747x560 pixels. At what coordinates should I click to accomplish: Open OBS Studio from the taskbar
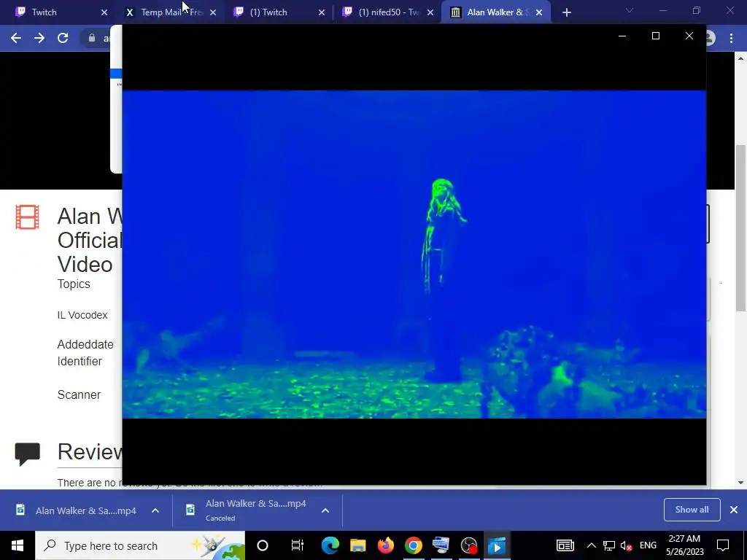pyautogui.click(x=469, y=545)
